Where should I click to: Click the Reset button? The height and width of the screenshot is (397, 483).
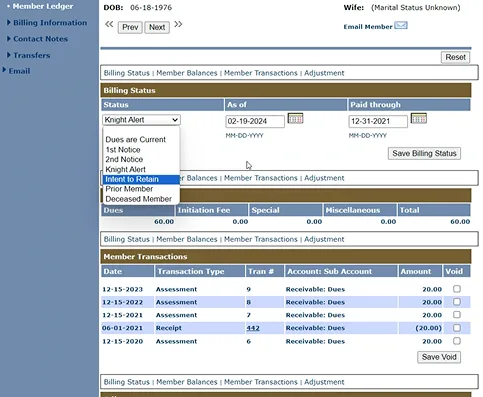click(455, 57)
